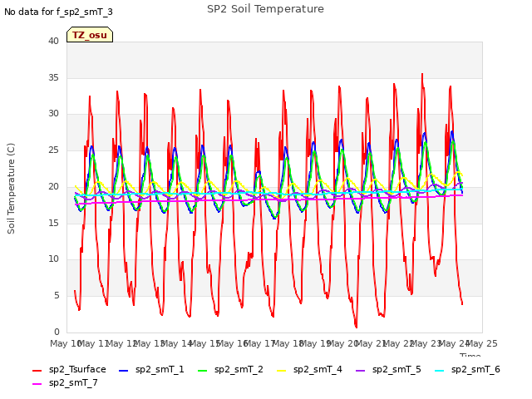
Task: Click the 30 y-axis tick label
Action: 53,114
